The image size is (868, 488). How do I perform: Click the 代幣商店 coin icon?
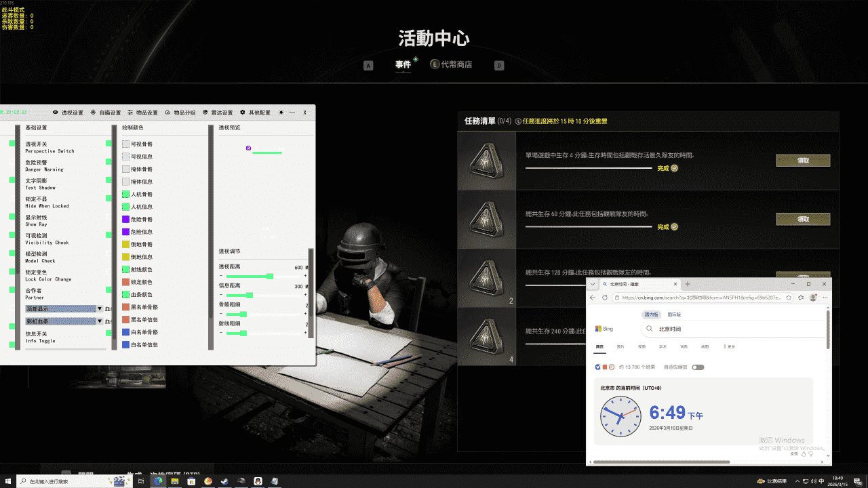pyautogui.click(x=434, y=64)
